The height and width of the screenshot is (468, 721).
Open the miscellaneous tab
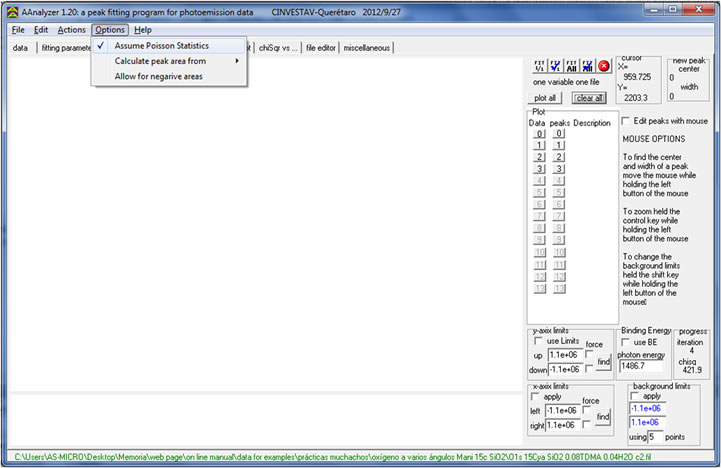tap(367, 47)
